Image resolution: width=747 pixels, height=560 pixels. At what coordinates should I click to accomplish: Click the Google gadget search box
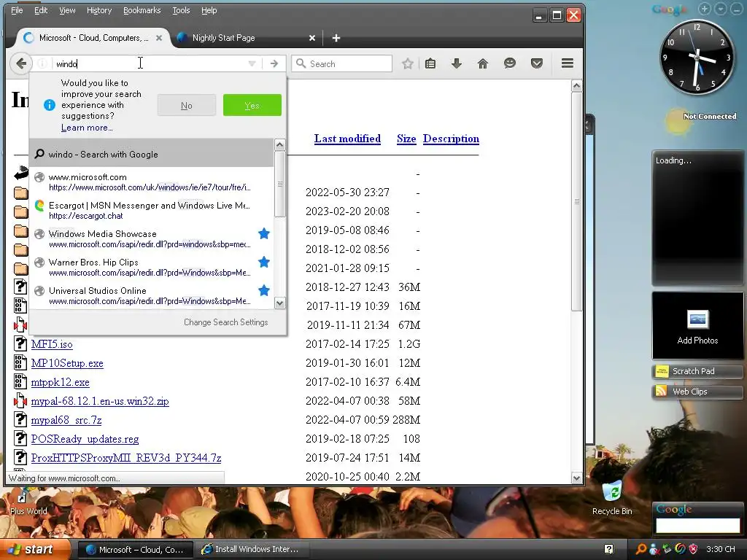pos(697,526)
